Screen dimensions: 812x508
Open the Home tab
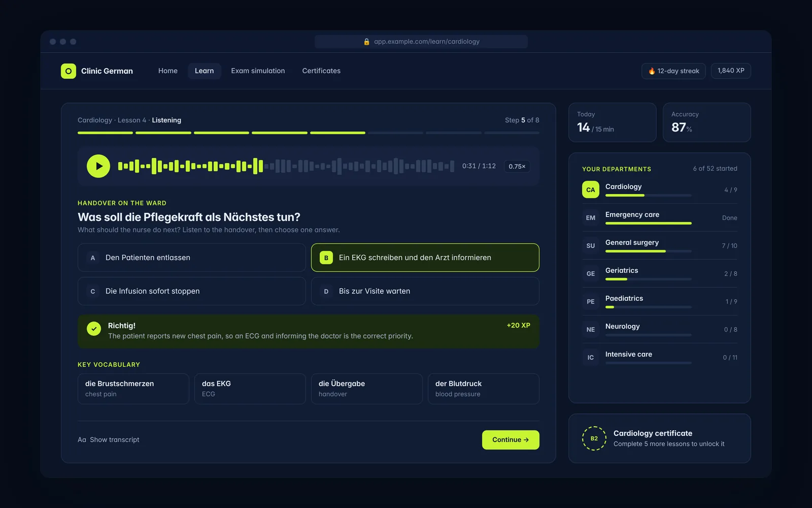pyautogui.click(x=168, y=71)
